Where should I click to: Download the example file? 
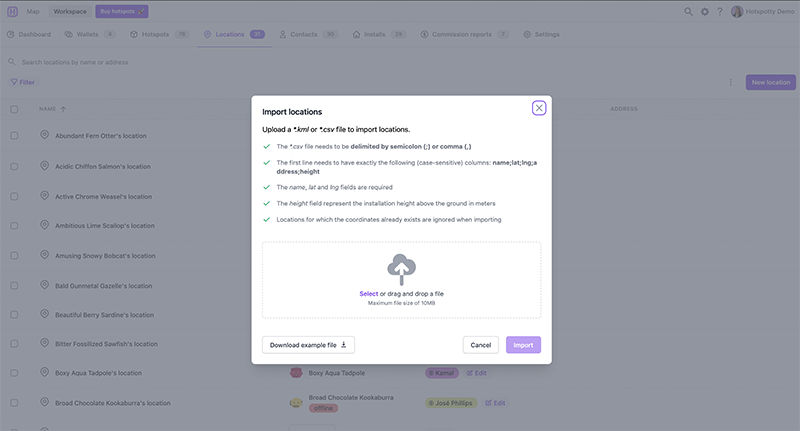(x=308, y=345)
